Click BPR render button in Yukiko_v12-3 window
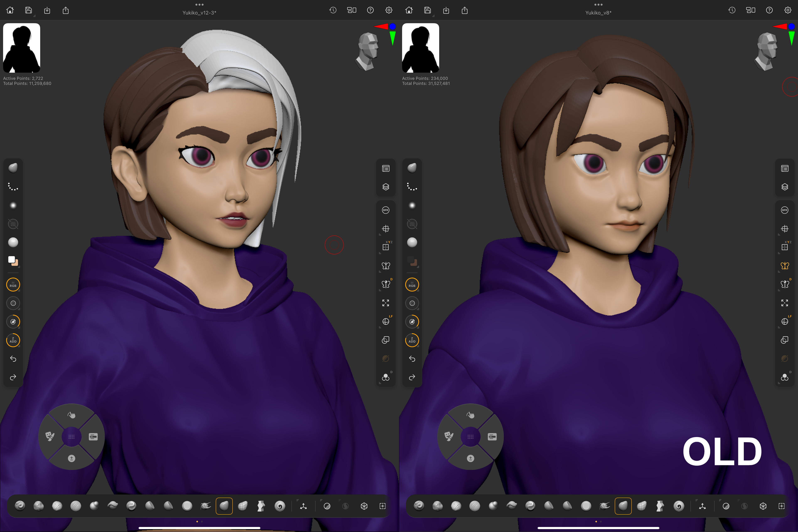The image size is (798, 532). coord(385,210)
